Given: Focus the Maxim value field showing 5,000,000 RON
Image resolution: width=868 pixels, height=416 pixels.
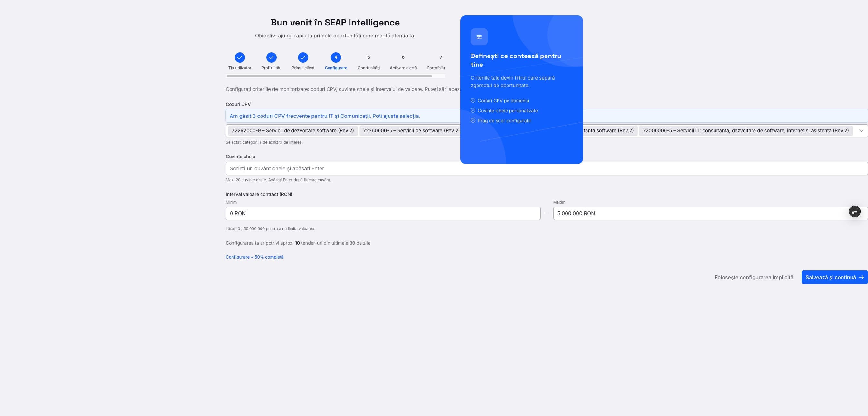Looking at the screenshot, I should (x=710, y=213).
